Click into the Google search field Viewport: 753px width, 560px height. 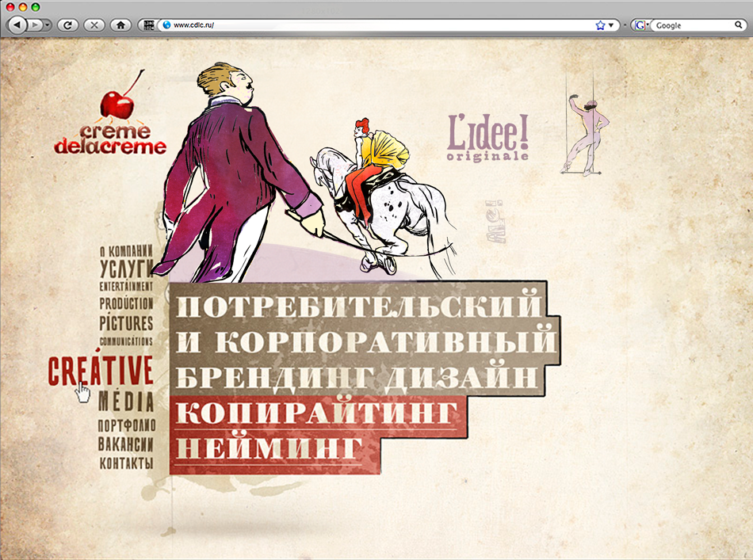[x=693, y=25]
